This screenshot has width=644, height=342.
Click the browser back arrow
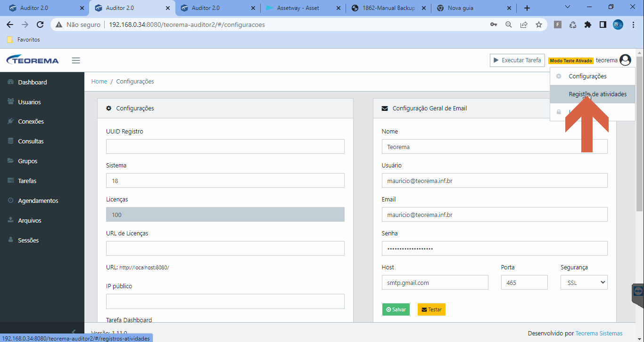click(x=10, y=25)
